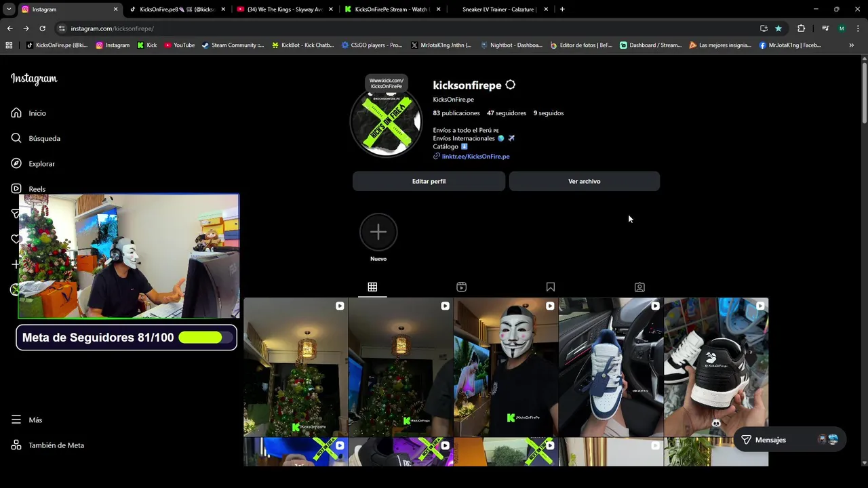Open the black and white sneaker reel
This screenshot has width=868, height=488.
point(716,367)
